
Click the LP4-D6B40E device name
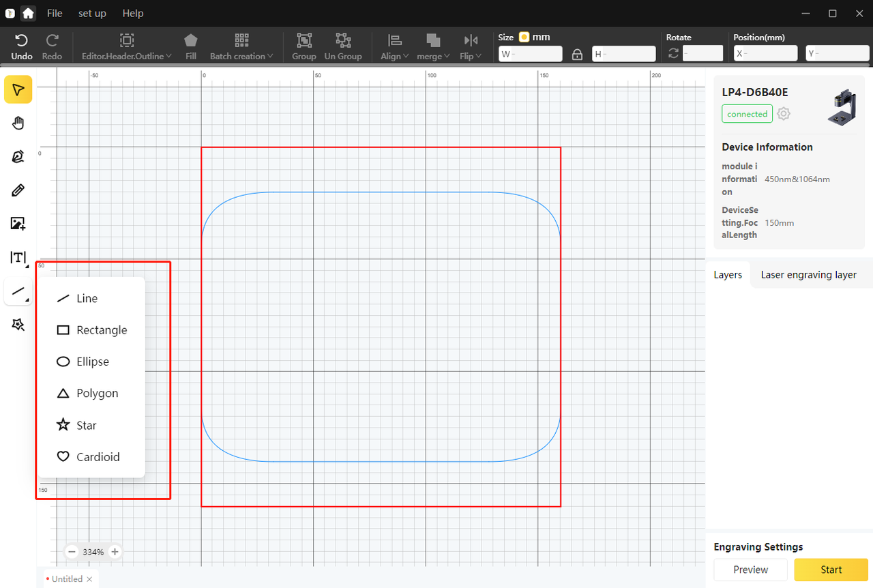click(755, 92)
